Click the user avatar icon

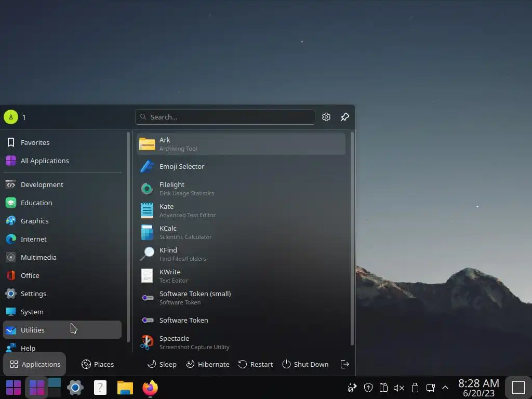pos(11,117)
